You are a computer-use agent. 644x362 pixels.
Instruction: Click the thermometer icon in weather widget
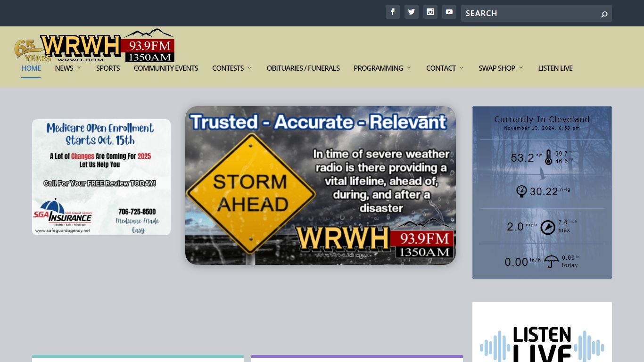548,157
